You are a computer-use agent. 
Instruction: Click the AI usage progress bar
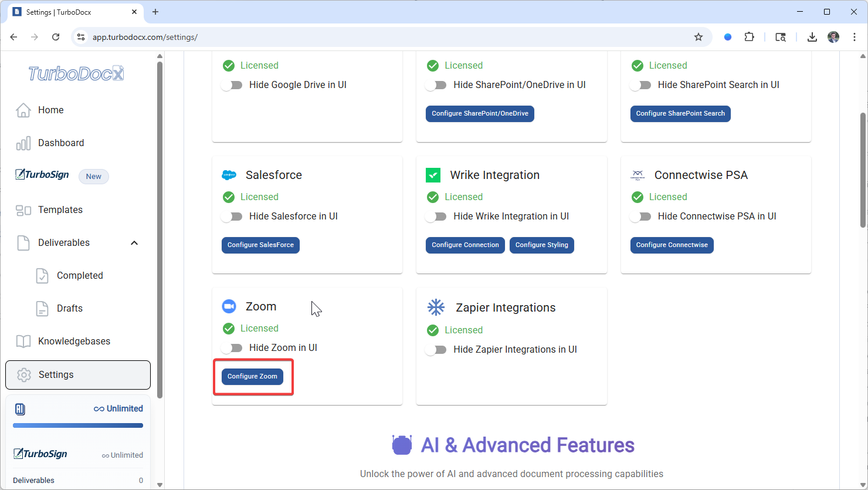pos(78,425)
